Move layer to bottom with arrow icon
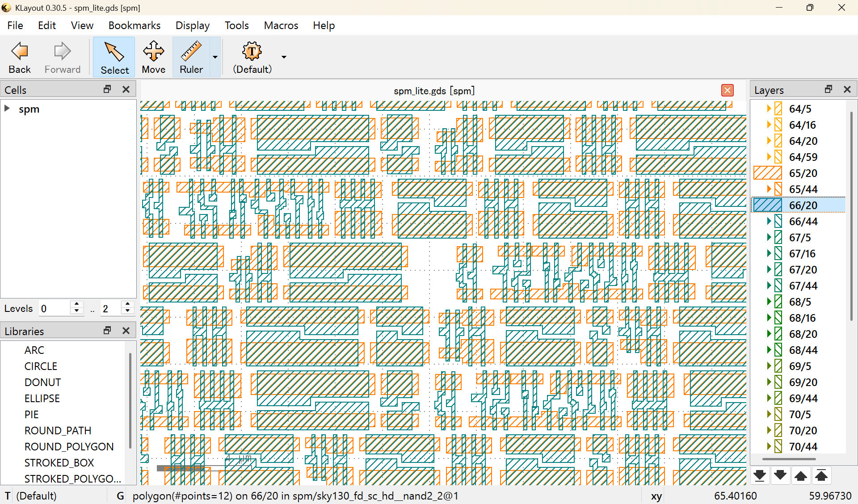Image resolution: width=858 pixels, height=504 pixels. click(x=760, y=475)
